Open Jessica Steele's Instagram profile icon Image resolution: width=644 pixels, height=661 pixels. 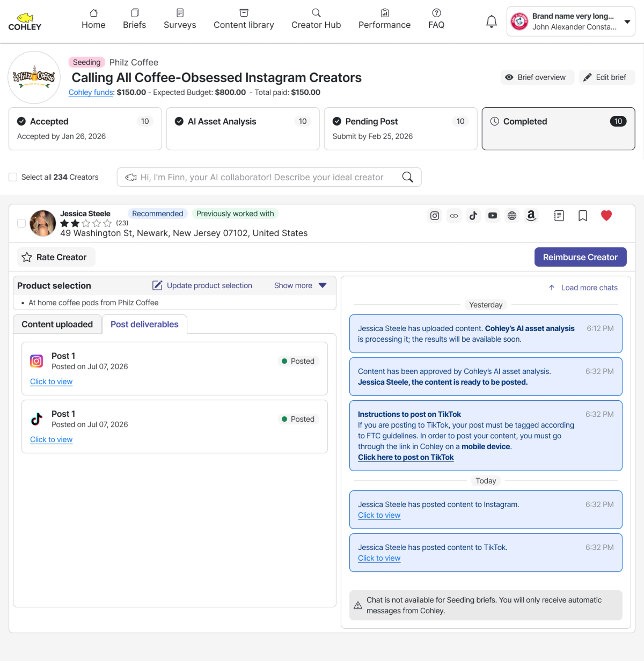pyautogui.click(x=435, y=216)
